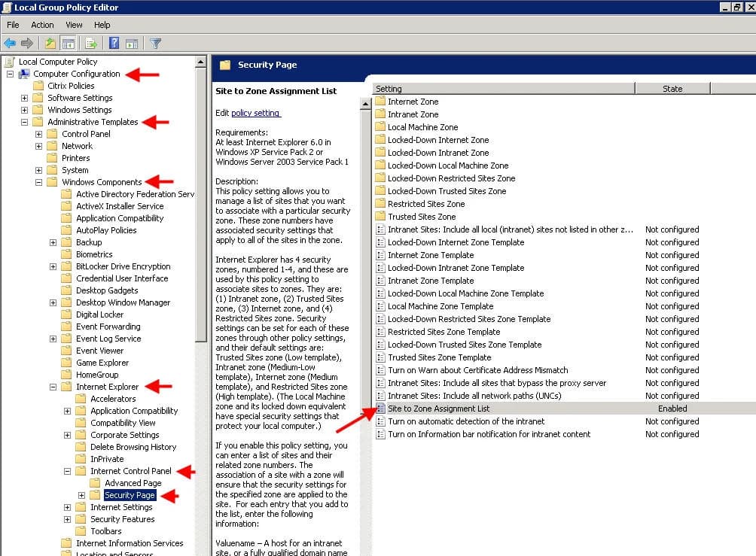
Task: Click the Advanced Page folder icon
Action: 96,483
